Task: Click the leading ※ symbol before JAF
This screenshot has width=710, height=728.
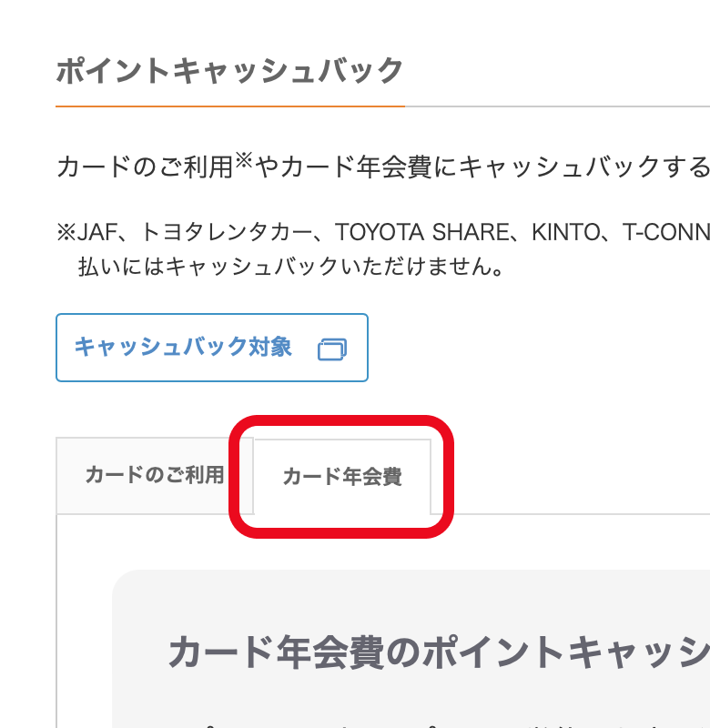Action: pos(66,233)
